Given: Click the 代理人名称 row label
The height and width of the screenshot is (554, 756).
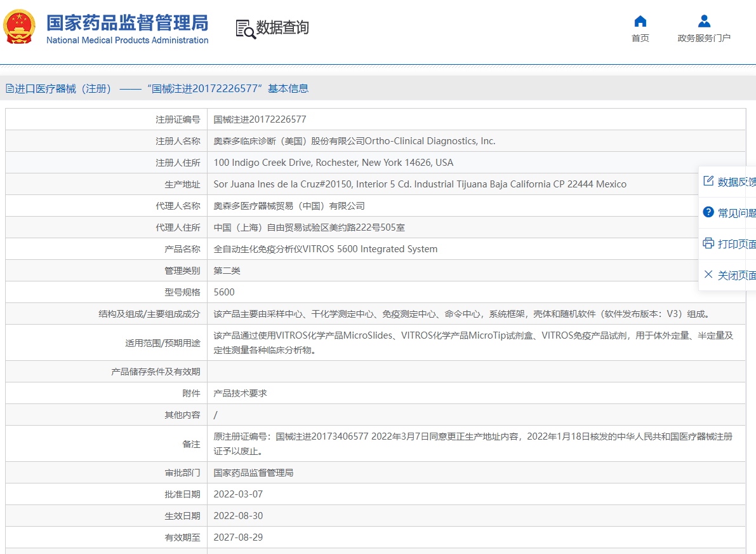Looking at the screenshot, I should [x=178, y=206].
